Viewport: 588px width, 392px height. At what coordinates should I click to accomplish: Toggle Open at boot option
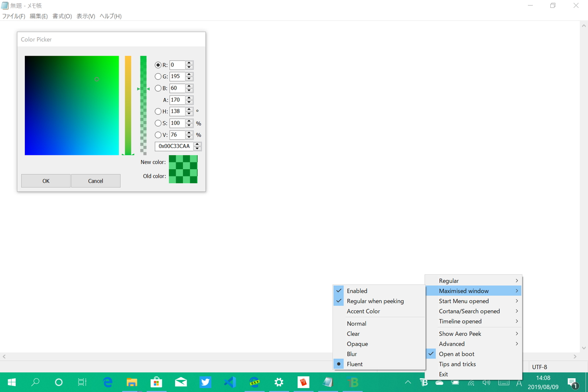474,354
